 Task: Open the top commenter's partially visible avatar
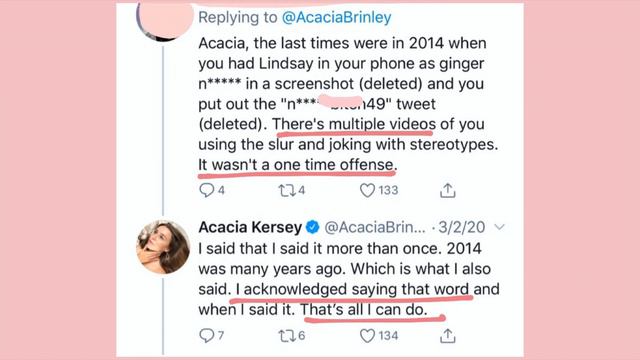point(164,20)
